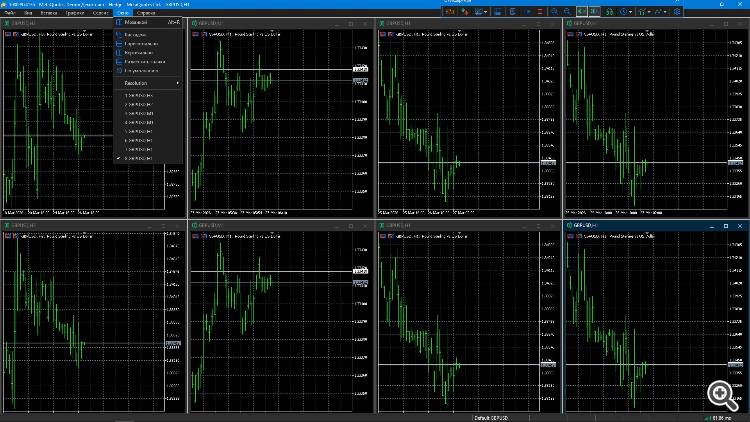Switch to window 3 in the Окно list
The image size is (750, 422).
148,113
